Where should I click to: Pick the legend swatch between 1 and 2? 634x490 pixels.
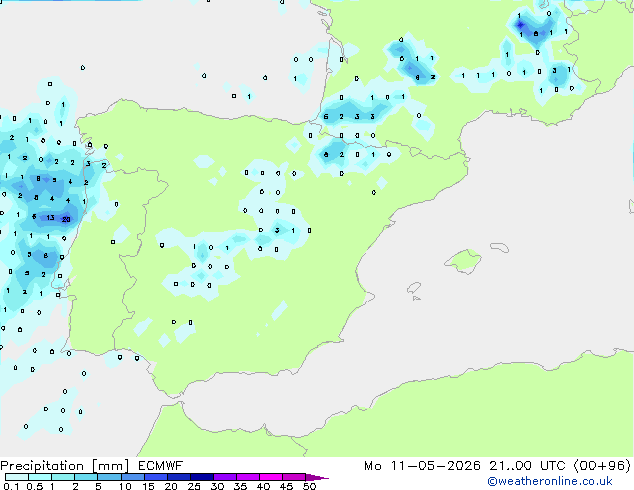click(x=63, y=477)
